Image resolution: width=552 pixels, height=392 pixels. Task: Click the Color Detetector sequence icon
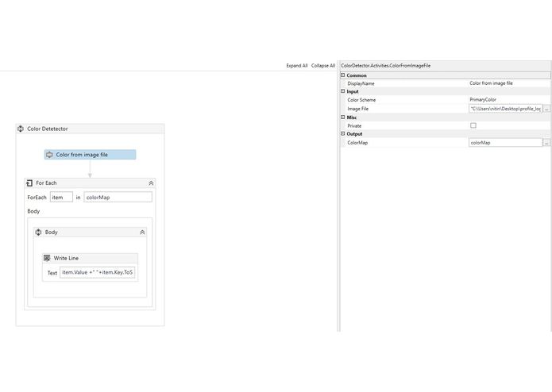click(21, 129)
